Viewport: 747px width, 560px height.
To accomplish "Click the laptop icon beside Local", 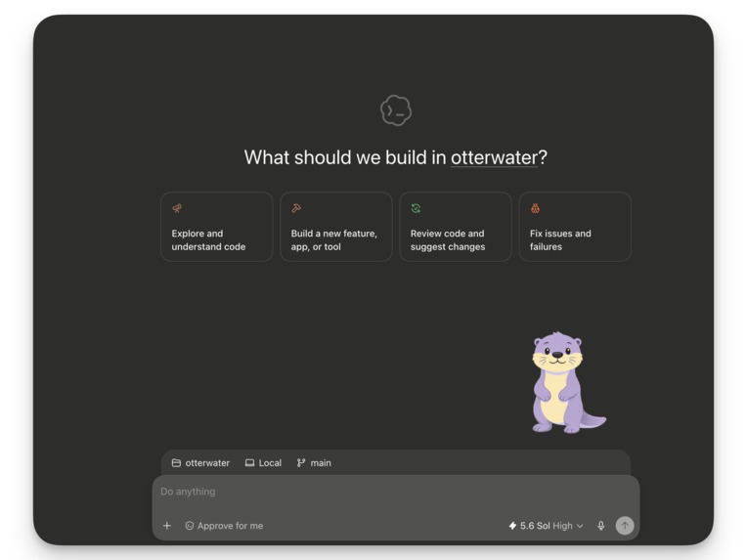I will pyautogui.click(x=249, y=463).
